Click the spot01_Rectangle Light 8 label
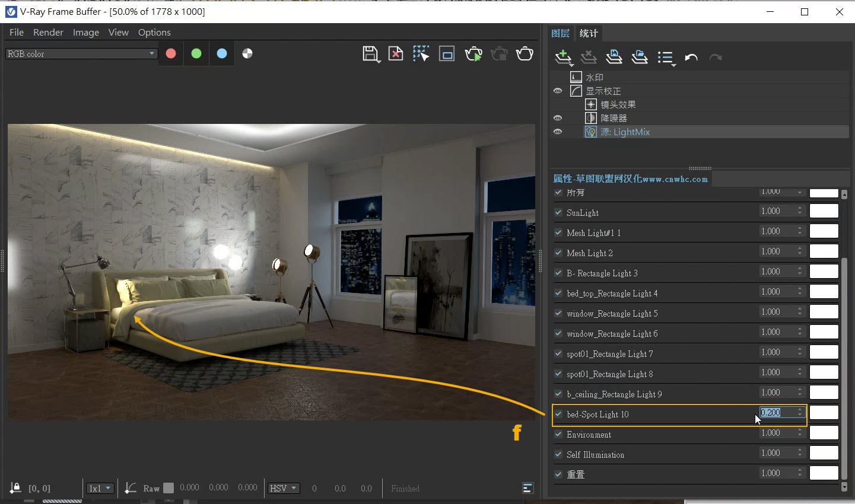This screenshot has width=855, height=504. [609, 374]
